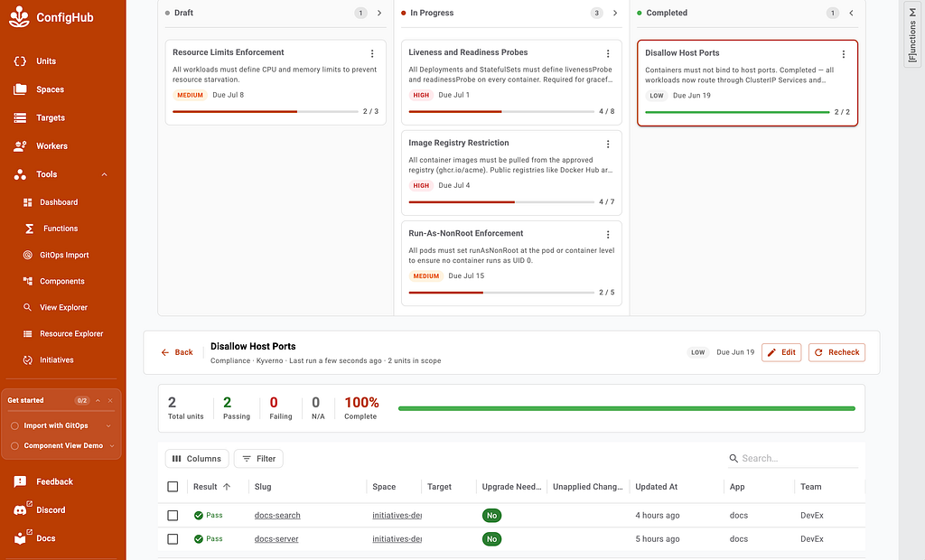Open the Components menu item
Screen dimensions: 925x560
(x=62, y=282)
